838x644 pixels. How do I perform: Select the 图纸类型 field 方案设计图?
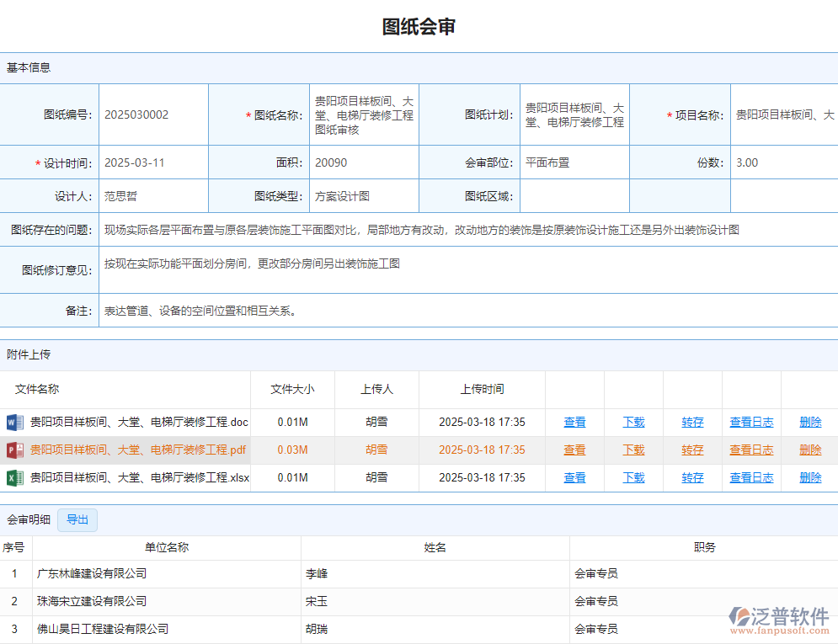[x=364, y=197]
